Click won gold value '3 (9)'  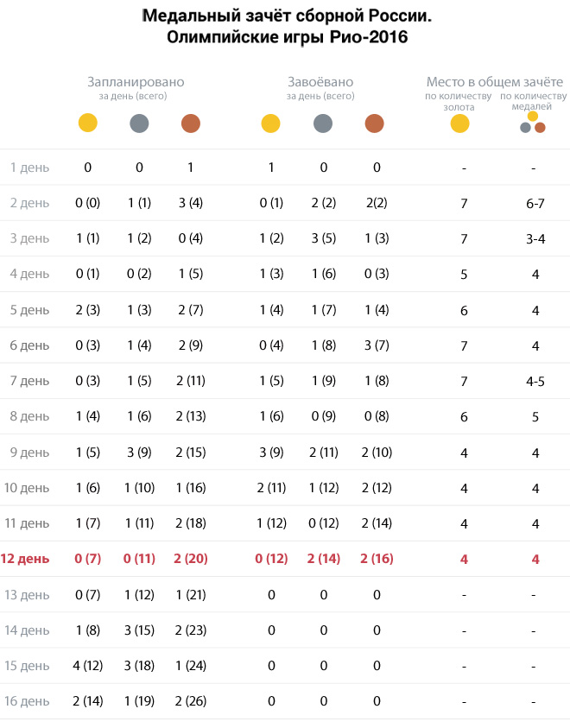(271, 453)
